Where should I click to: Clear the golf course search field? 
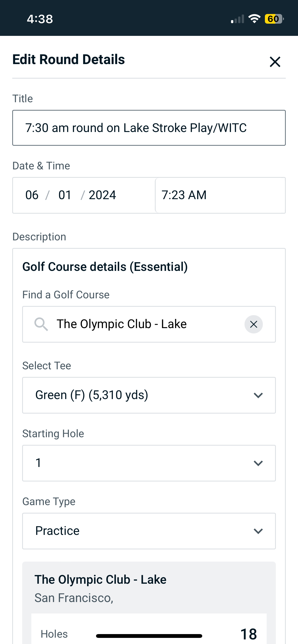coord(253,324)
